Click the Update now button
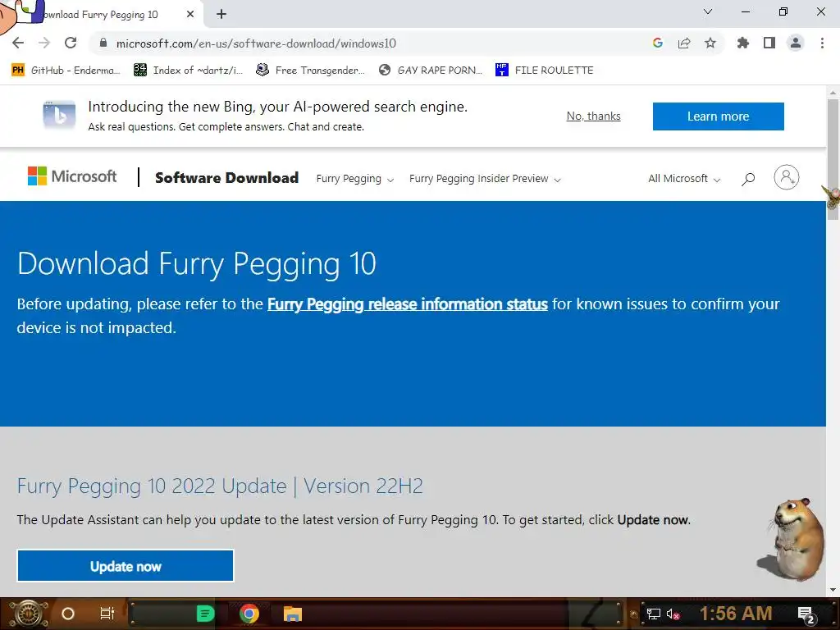This screenshot has width=840, height=630. click(126, 566)
